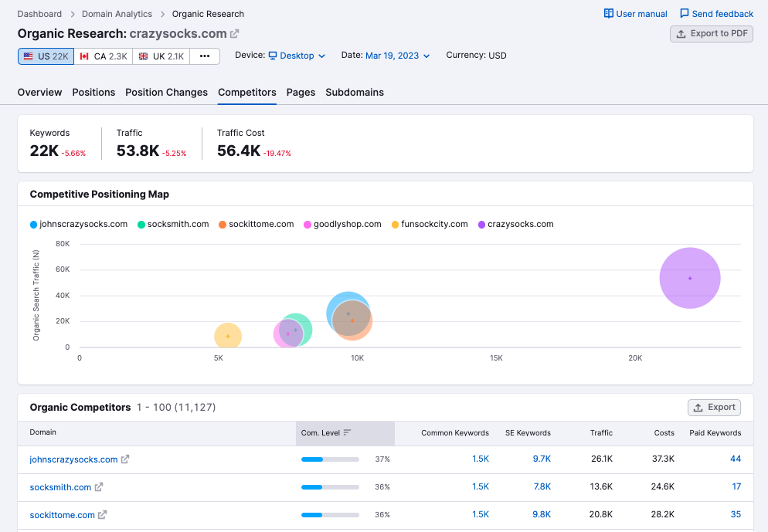Click breadcrumb chevron after Dashboard
This screenshot has height=532, width=768.
point(72,14)
